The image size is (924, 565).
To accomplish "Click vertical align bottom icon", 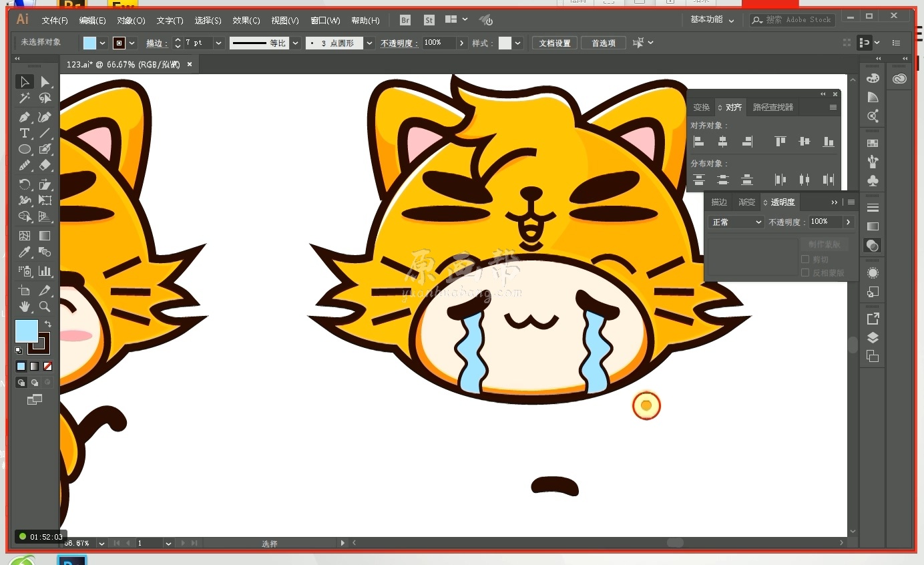I will pos(829,142).
